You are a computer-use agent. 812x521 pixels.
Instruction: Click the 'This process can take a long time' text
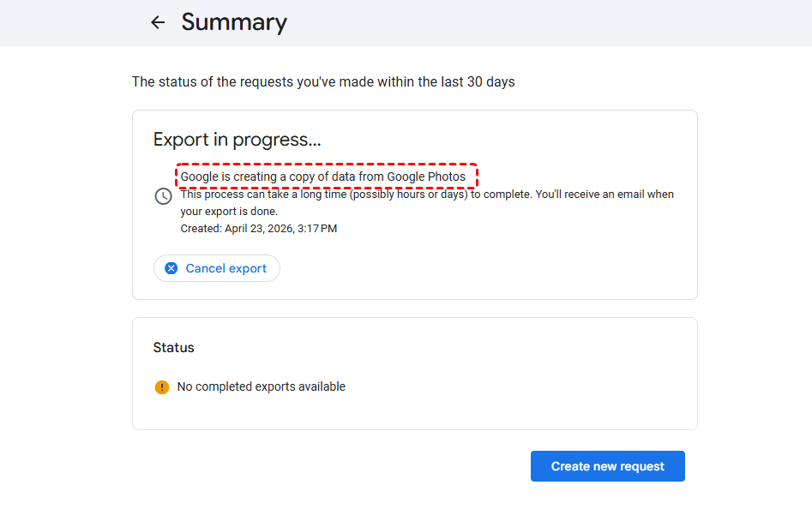[x=274, y=195]
